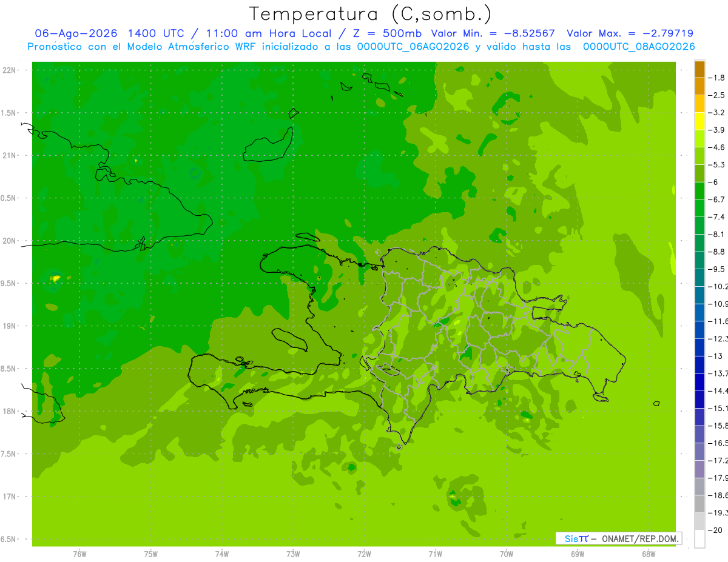
Task: Pick yellow swatch between -3.2 and -3.9
Action: (x=699, y=121)
